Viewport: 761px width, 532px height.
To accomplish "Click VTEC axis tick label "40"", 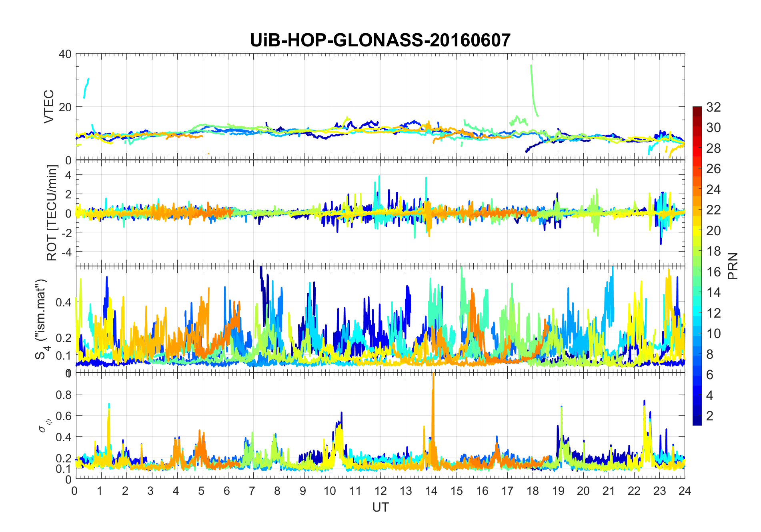I will pos(65,54).
